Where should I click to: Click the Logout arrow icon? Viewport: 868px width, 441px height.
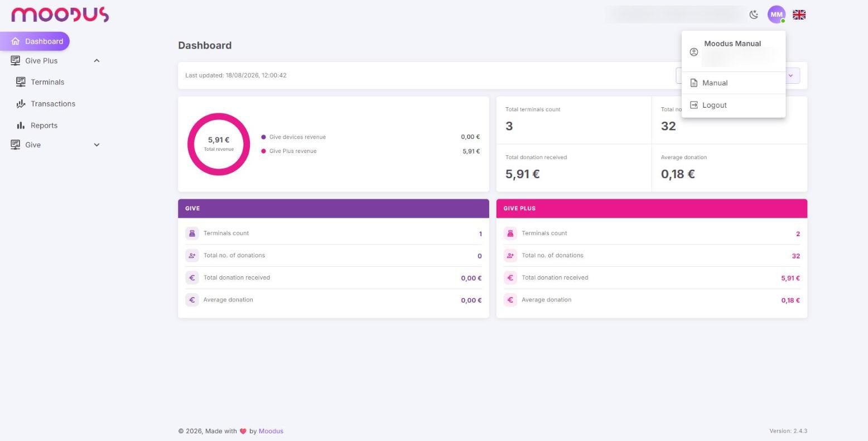click(694, 105)
